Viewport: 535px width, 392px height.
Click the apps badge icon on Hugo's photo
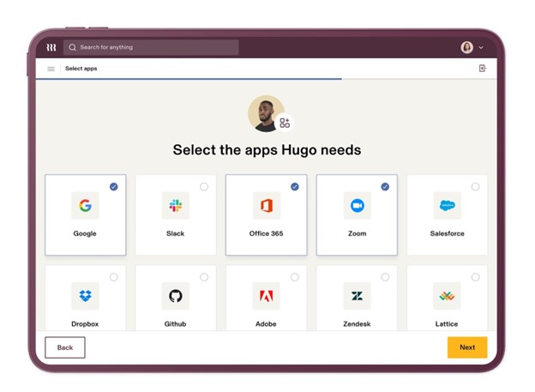click(285, 123)
